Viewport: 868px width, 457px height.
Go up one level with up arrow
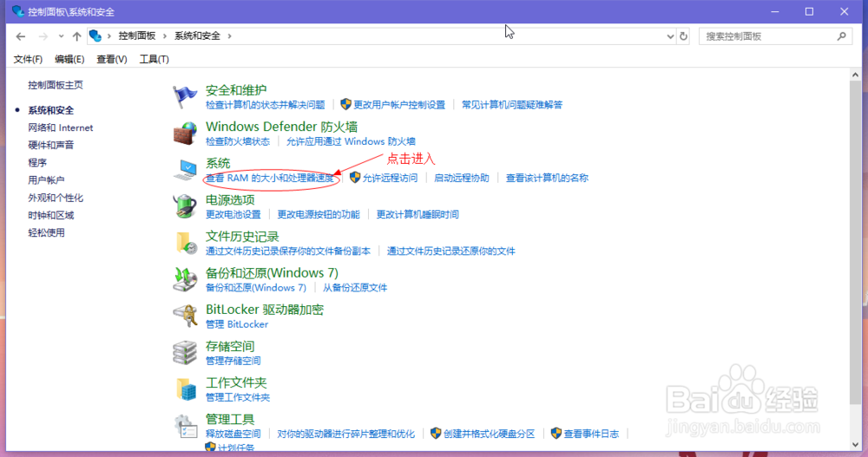[76, 36]
